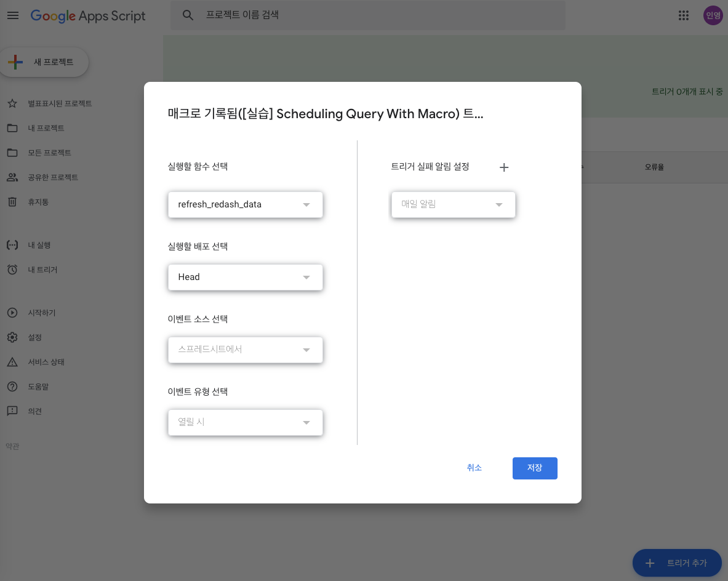728x581 pixels.
Task: Open the navigation hamburger menu
Action: (12, 15)
